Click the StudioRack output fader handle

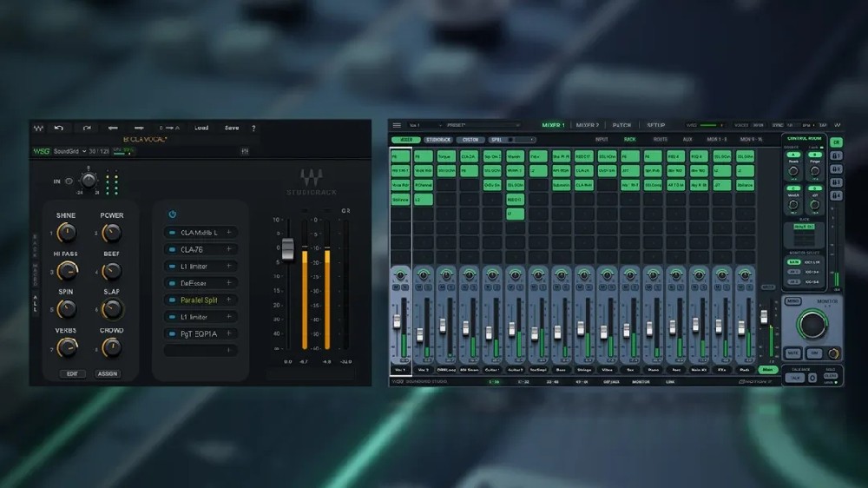287,249
